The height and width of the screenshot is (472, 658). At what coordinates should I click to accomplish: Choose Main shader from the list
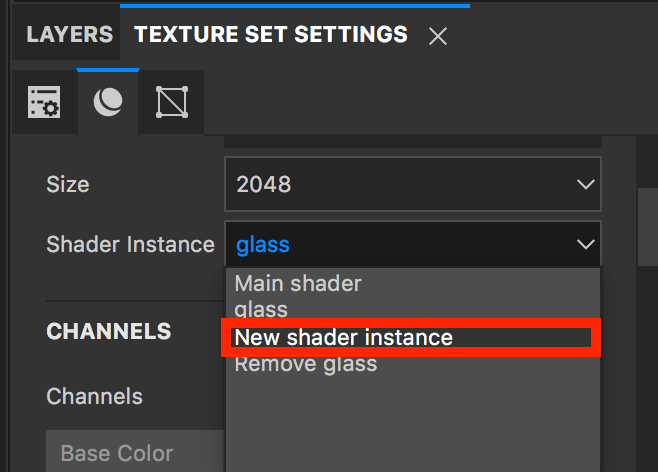coord(298,283)
